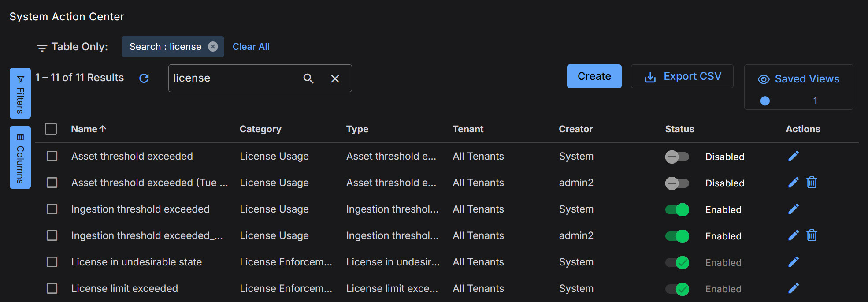Click the Create button

(594, 76)
